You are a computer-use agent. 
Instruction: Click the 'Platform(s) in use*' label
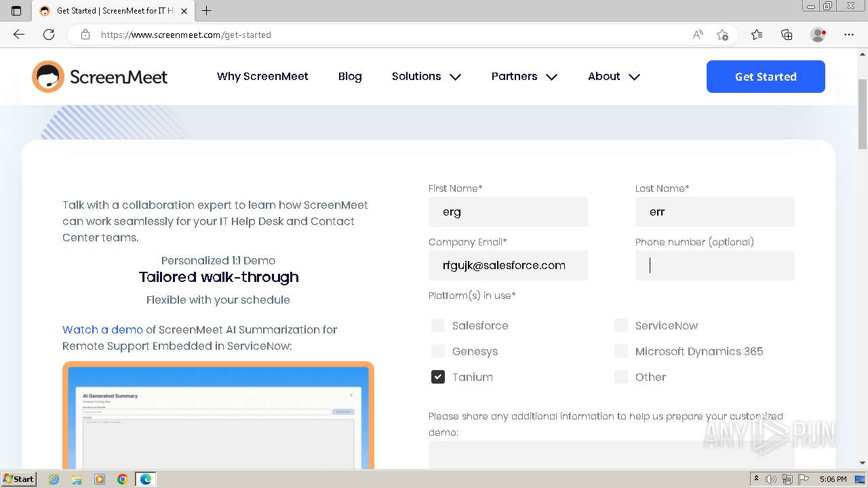click(x=472, y=296)
